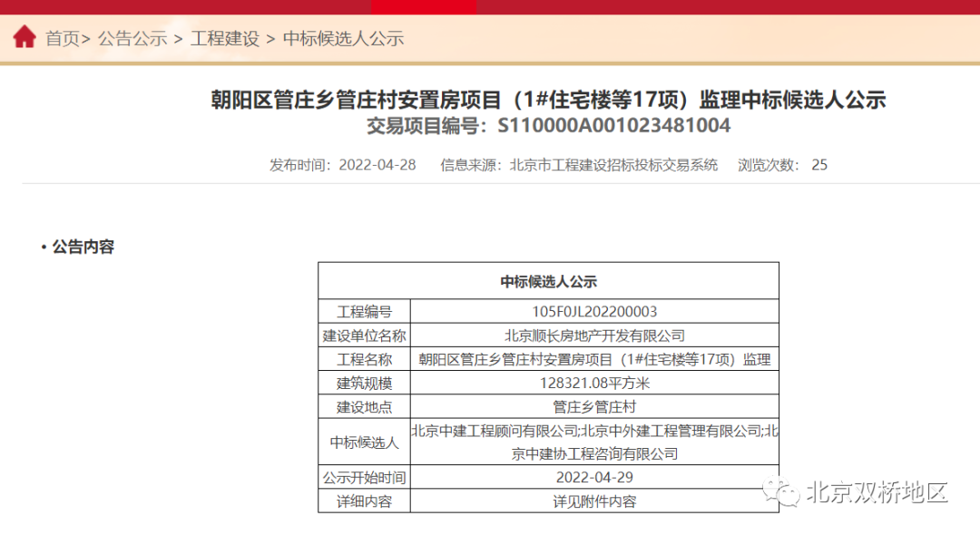Select project name cell ending in 监理
The height and width of the screenshot is (535, 980).
pyautogui.click(x=594, y=359)
